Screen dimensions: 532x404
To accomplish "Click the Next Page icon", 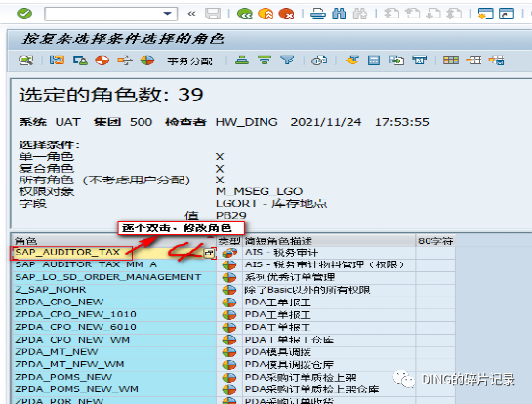I will [x=433, y=14].
